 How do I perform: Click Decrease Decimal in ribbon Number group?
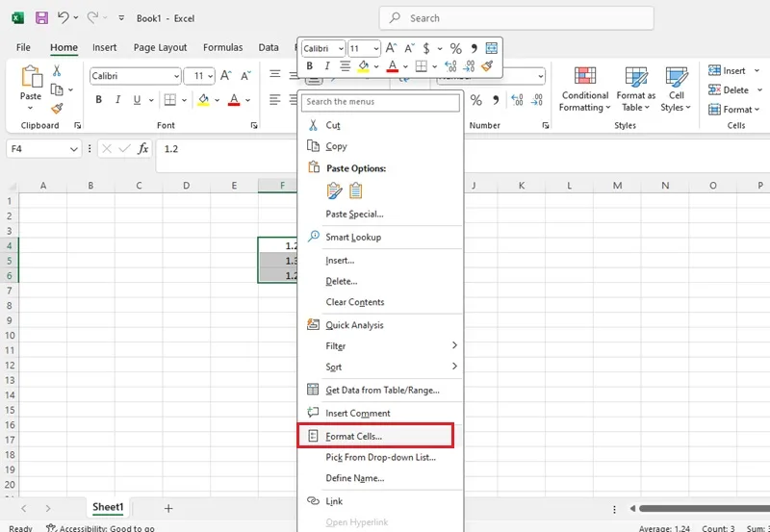point(537,100)
